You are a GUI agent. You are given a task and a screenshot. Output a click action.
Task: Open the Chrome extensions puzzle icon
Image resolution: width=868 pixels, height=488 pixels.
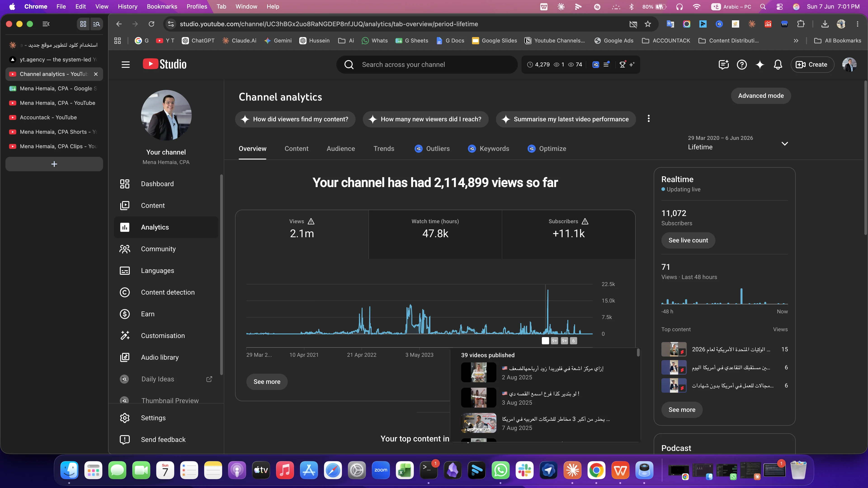[x=801, y=24]
